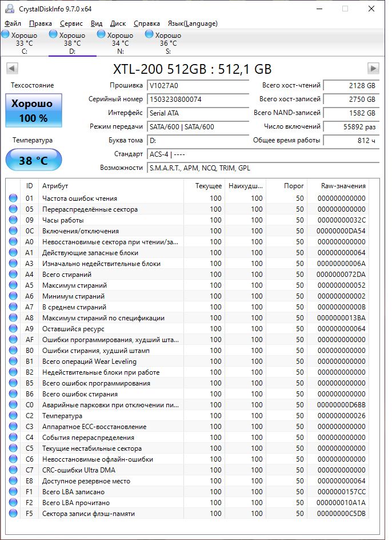
Task: Click the Буква тома field
Action: tap(198, 141)
